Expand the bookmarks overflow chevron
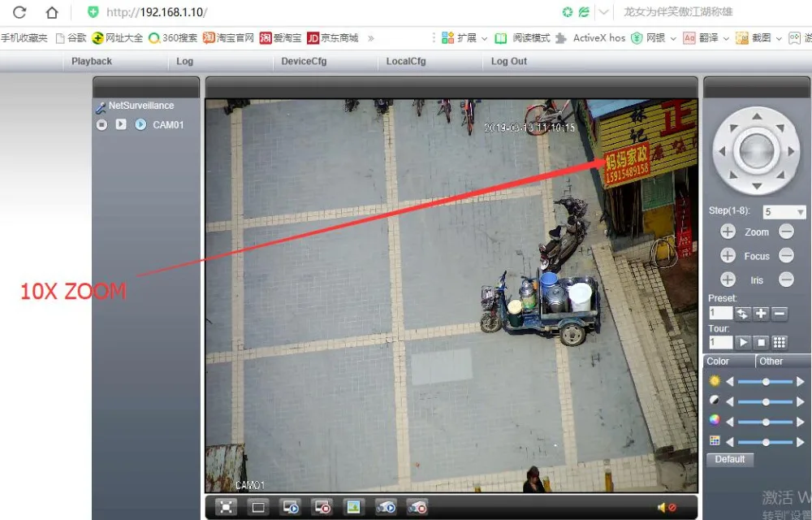 coord(371,38)
